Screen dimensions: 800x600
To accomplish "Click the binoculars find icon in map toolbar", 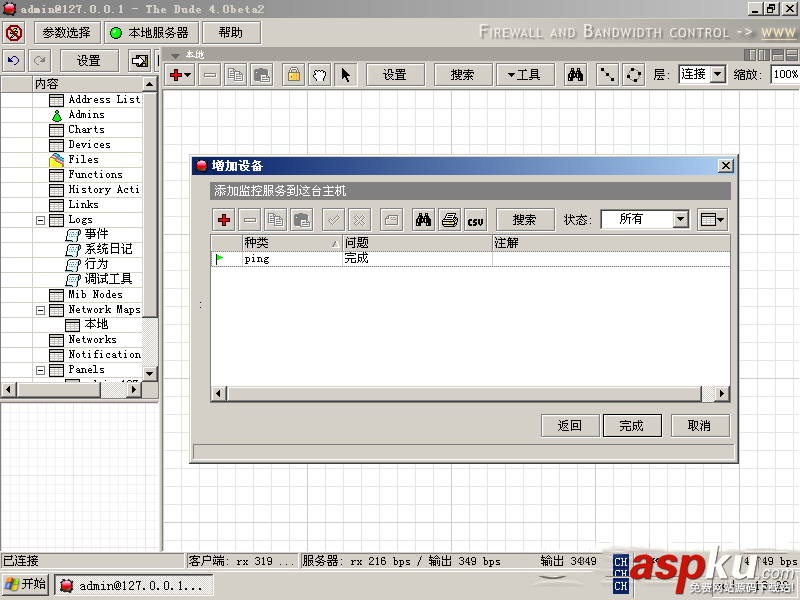I will tap(575, 75).
